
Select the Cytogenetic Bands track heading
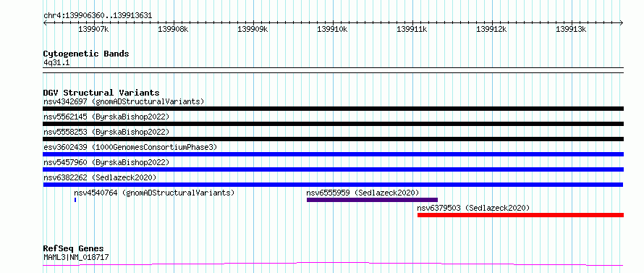pos(86,54)
